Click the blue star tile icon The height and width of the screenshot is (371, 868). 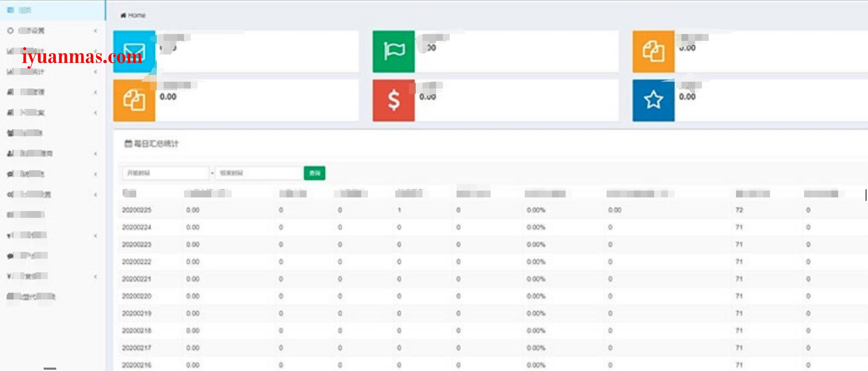pyautogui.click(x=653, y=100)
